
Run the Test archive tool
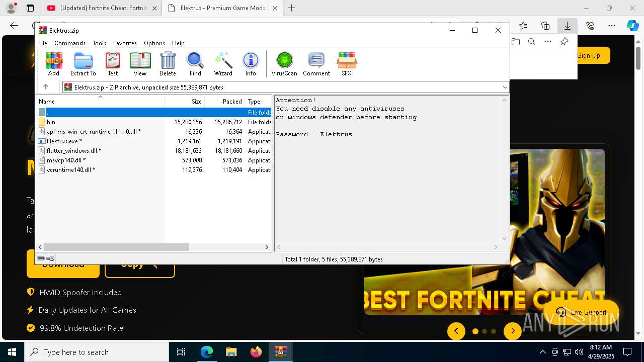click(113, 64)
